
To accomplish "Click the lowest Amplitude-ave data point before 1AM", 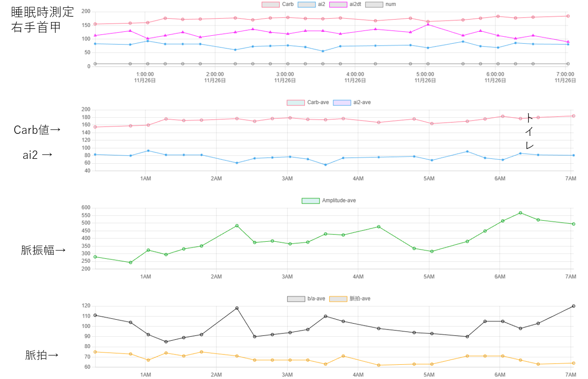I will click(131, 262).
